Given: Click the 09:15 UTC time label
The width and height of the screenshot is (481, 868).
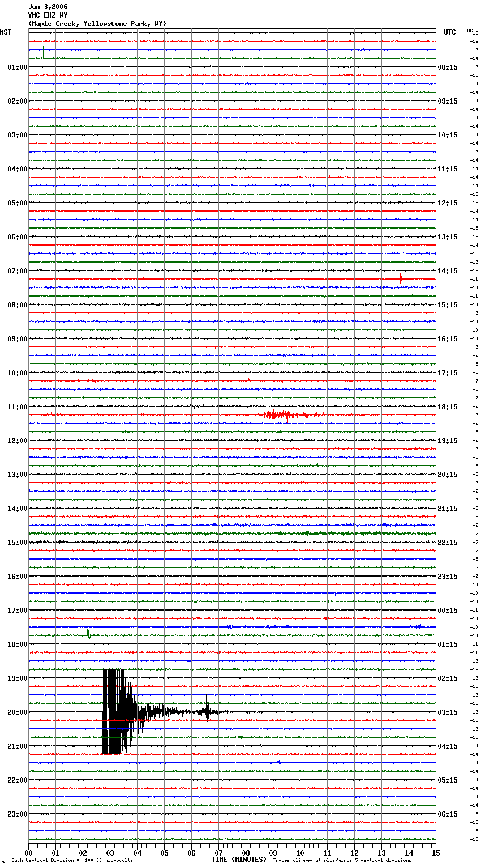Looking at the screenshot, I should click(448, 101).
